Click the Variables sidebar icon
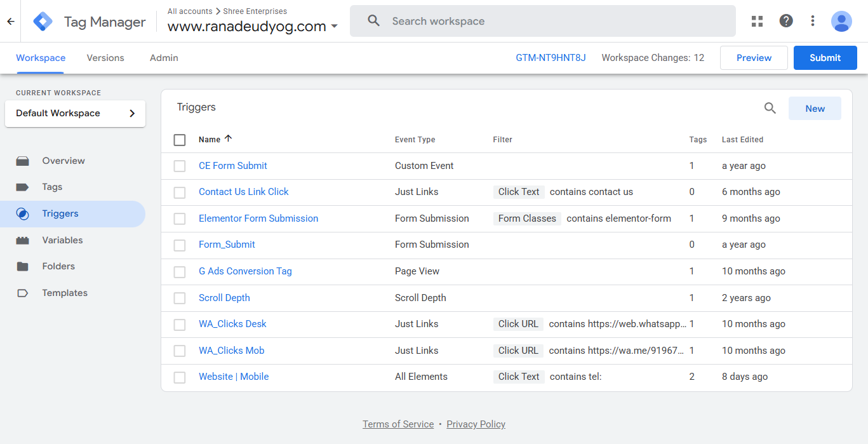The image size is (868, 444). coord(23,240)
